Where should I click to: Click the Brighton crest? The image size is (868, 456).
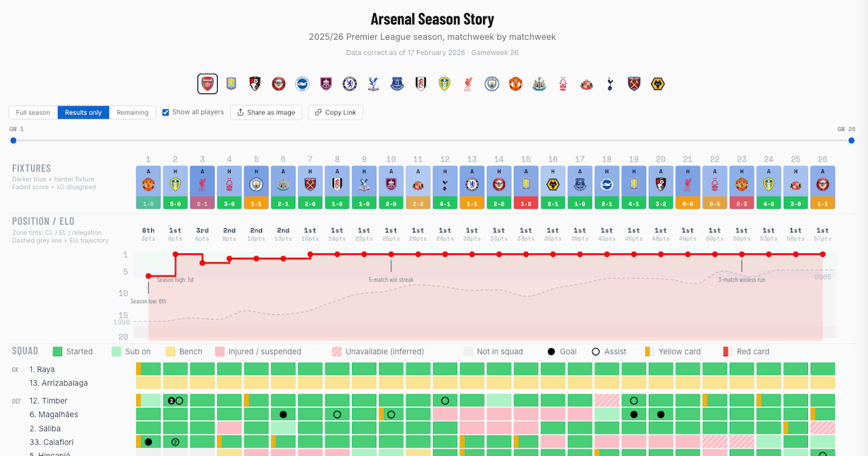[x=302, y=83]
